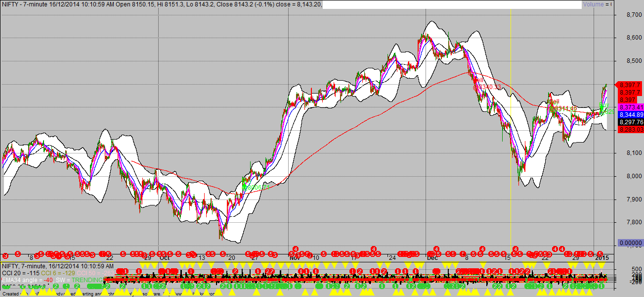Click the CCI 20 = -115 indicator text
This screenshot has height=297, width=644.
click(x=20, y=273)
